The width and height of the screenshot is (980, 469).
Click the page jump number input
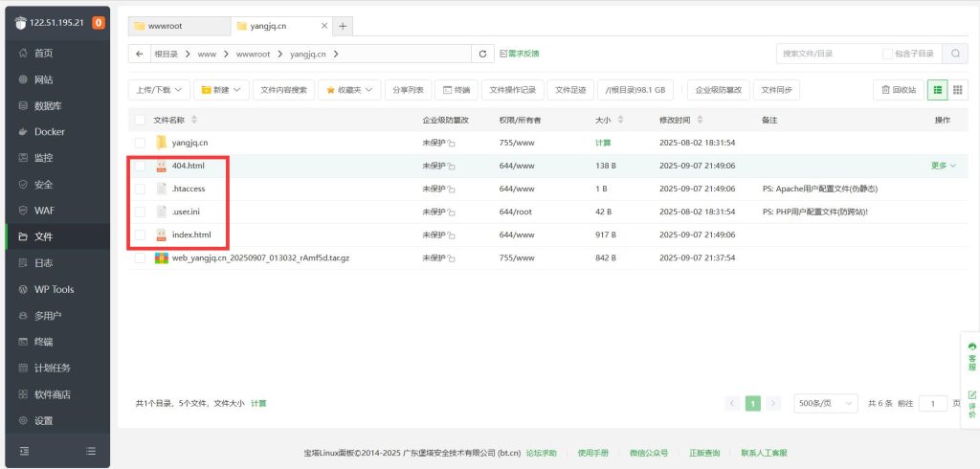pos(933,403)
